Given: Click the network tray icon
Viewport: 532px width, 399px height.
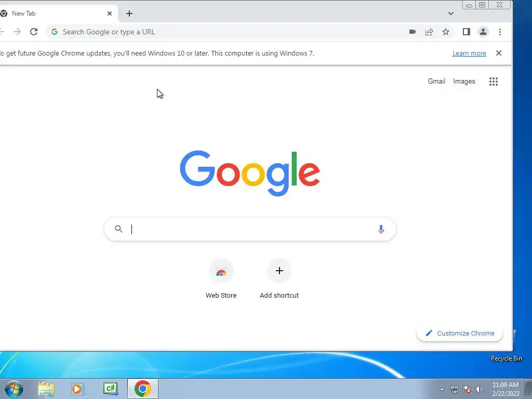Looking at the screenshot, I should (x=454, y=389).
